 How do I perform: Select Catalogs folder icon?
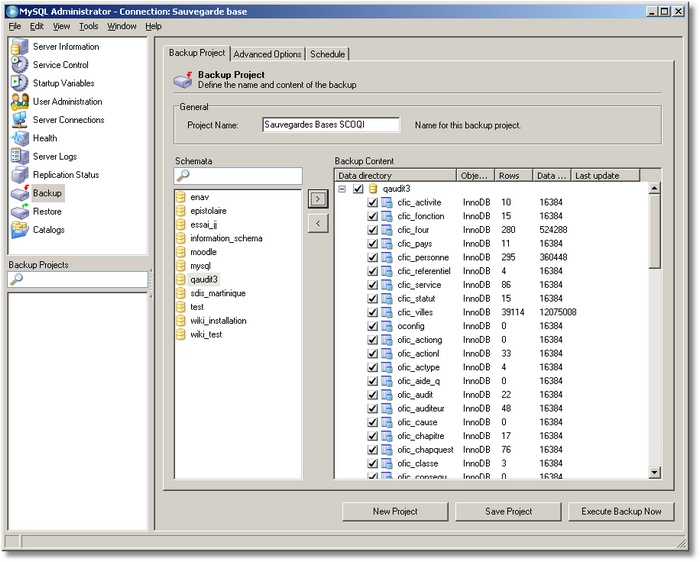coord(20,230)
